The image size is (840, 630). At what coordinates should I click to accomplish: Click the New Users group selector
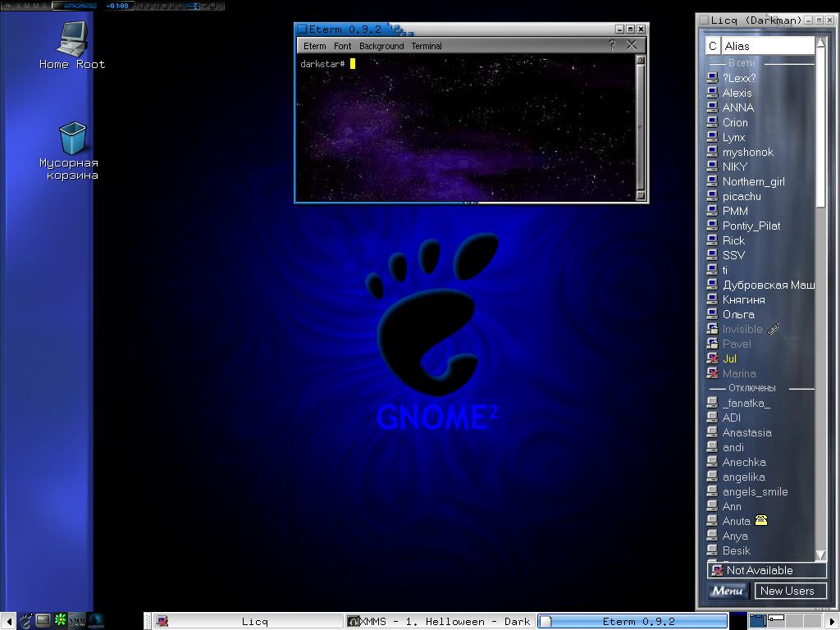click(x=790, y=591)
